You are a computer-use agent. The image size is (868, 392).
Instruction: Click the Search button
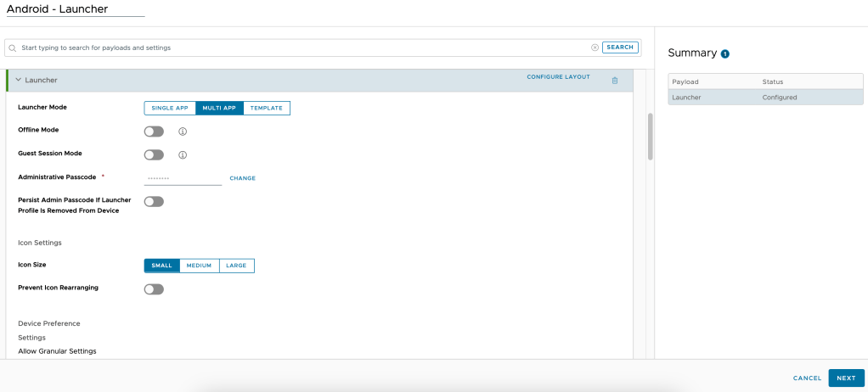(620, 48)
